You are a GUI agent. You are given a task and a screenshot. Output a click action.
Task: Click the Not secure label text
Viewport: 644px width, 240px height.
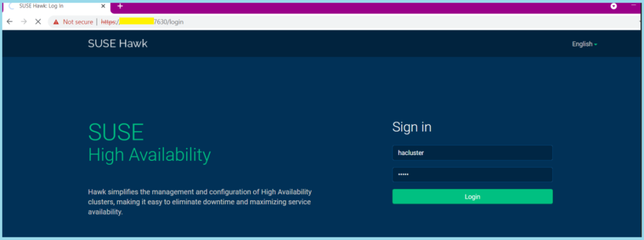(x=78, y=22)
